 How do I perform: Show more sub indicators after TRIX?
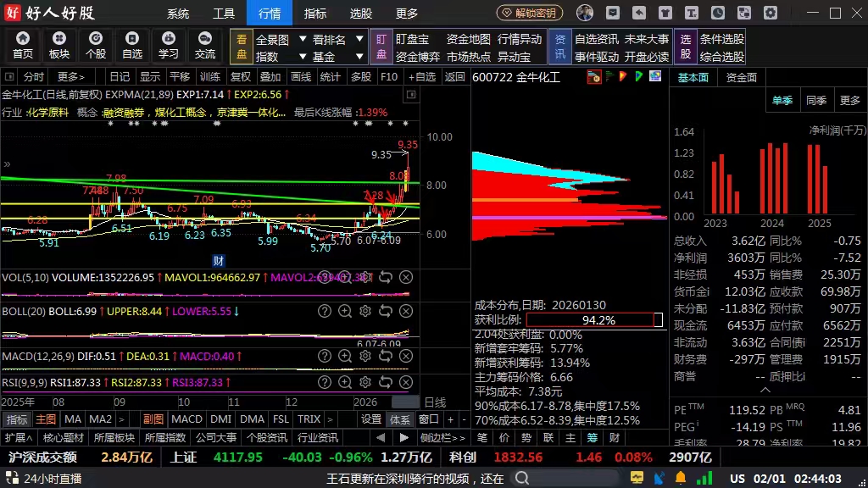click(x=330, y=419)
